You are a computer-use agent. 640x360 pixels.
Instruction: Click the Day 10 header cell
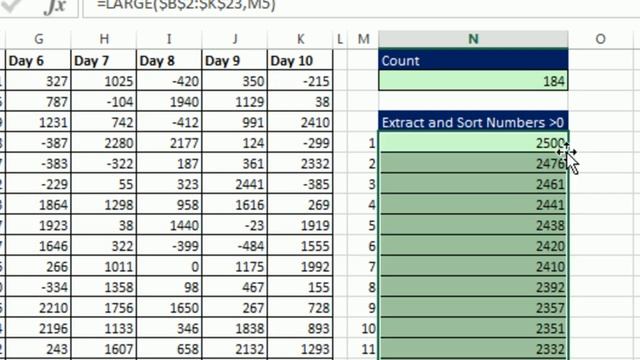300,61
